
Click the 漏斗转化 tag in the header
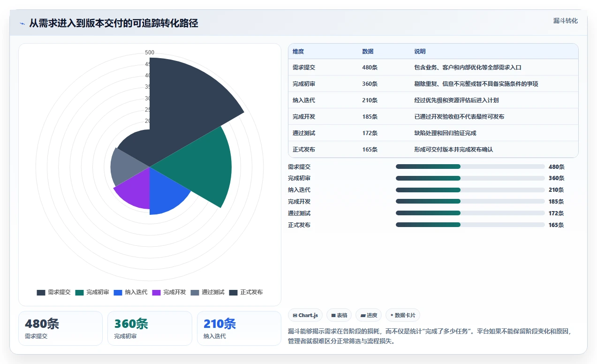coord(565,21)
